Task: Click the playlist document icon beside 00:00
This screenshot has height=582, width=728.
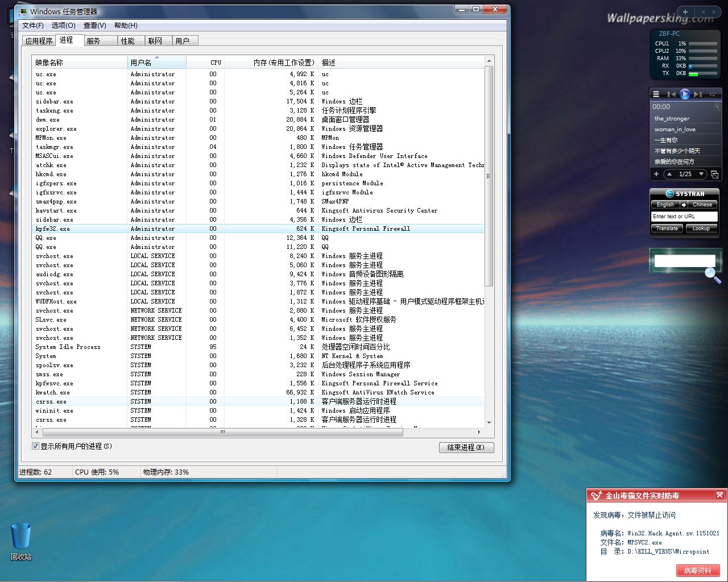Action: coord(717,106)
